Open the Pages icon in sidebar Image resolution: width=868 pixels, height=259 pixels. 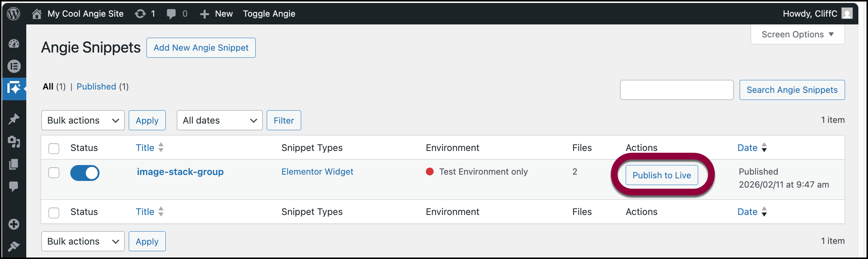[14, 164]
